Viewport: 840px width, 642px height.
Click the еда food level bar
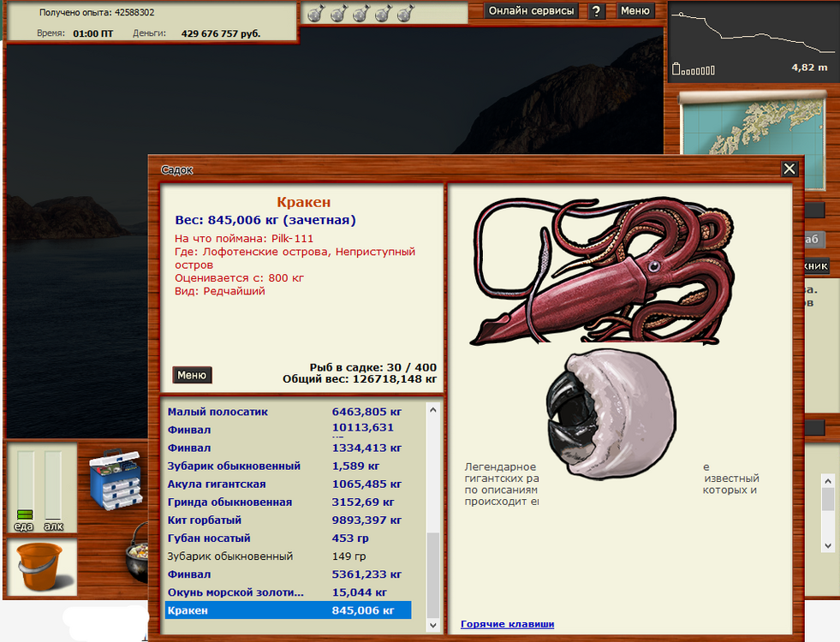(x=25, y=486)
